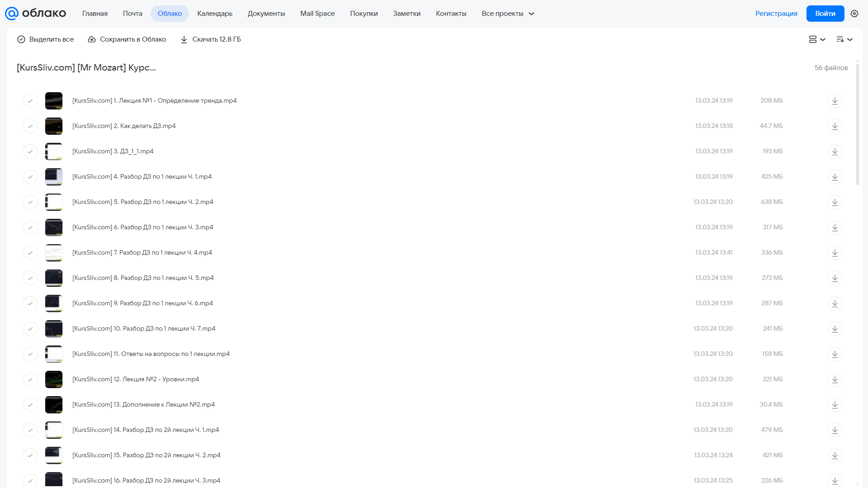Image resolution: width=868 pixels, height=488 pixels.
Task: Go to the Почта tab
Action: [133, 14]
